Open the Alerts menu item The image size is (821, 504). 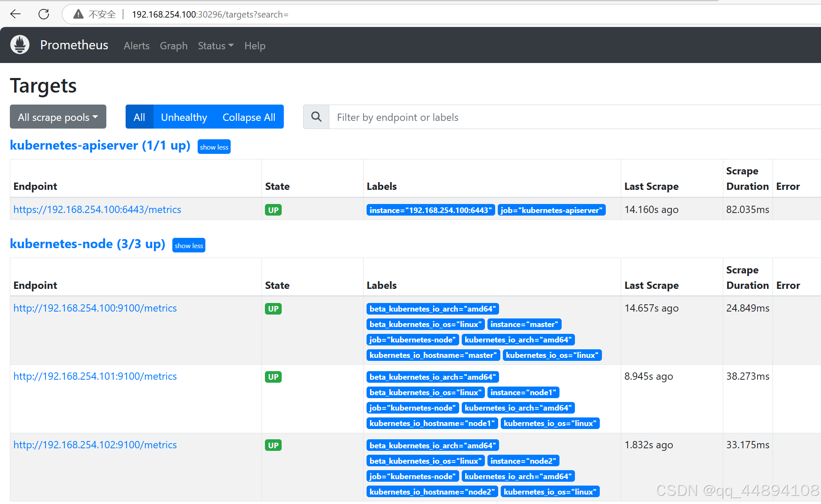click(x=136, y=45)
